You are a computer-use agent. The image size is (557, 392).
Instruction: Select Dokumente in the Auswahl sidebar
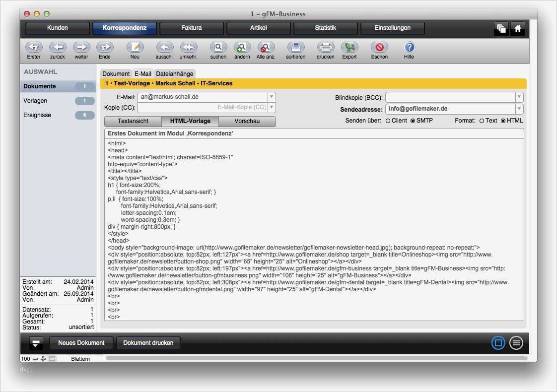[58, 86]
